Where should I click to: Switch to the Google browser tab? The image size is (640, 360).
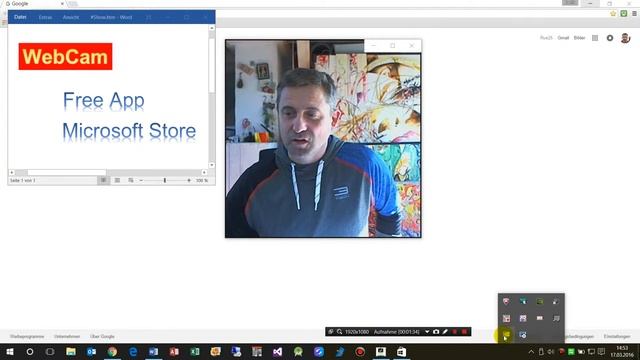point(33,4)
